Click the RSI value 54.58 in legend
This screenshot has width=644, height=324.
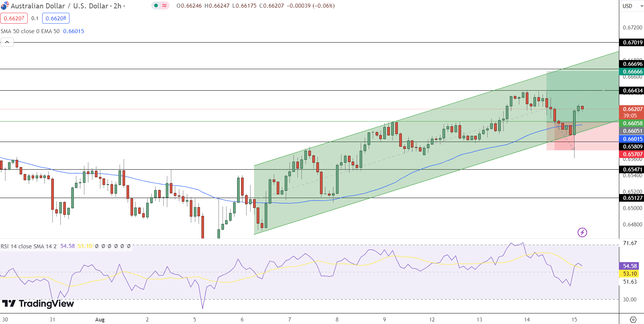(x=67, y=246)
